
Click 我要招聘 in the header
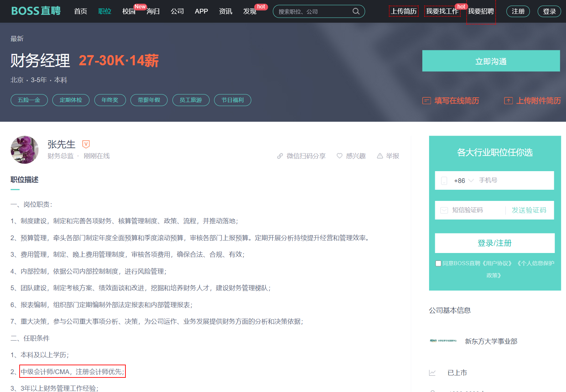481,11
